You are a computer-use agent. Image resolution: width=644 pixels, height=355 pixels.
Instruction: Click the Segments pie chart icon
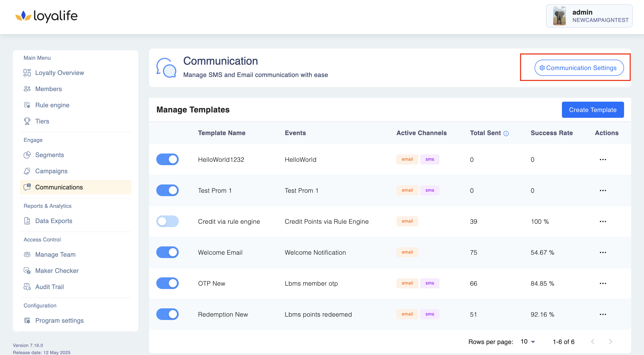click(x=27, y=155)
